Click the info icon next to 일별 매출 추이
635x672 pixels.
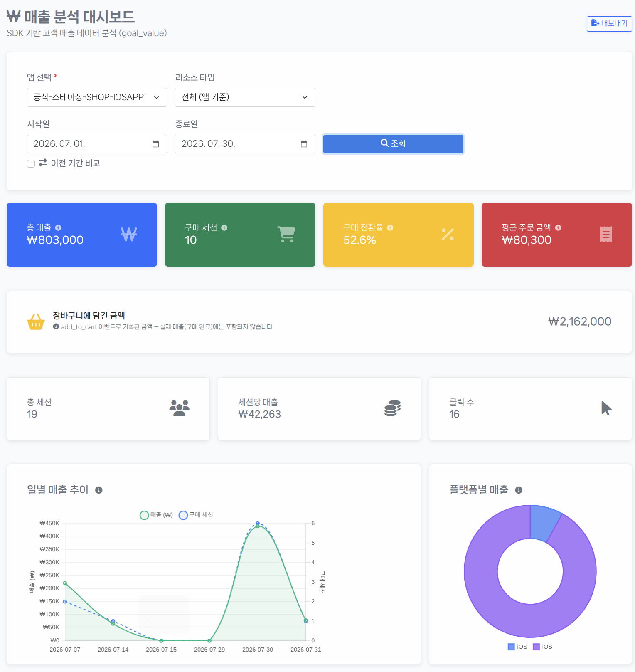click(x=98, y=490)
